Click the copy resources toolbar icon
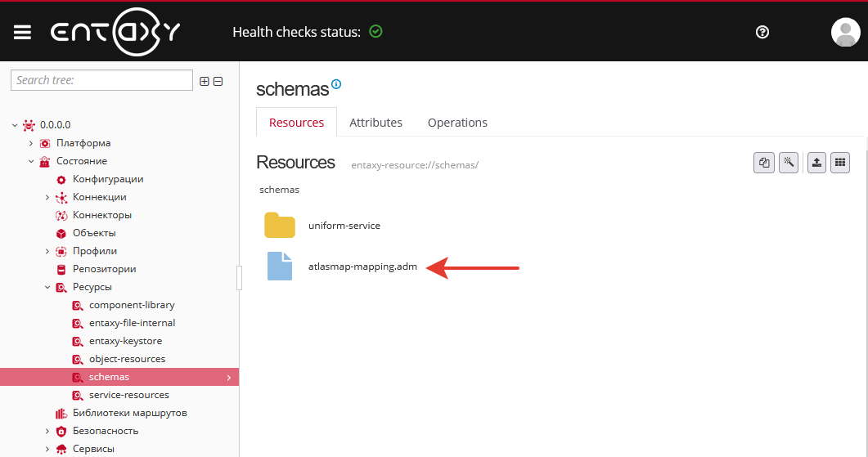 764,163
